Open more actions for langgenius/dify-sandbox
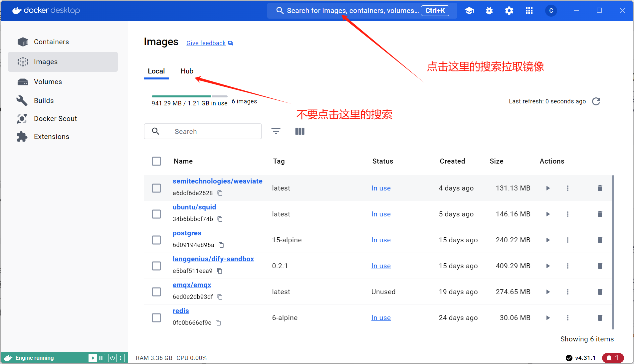The image size is (634, 364). coord(568,266)
